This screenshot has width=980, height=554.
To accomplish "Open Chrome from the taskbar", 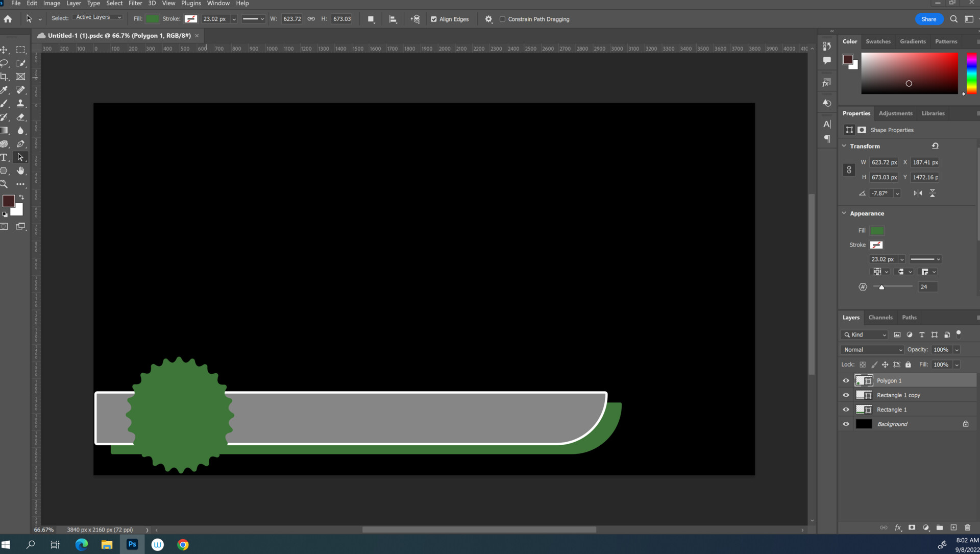I will point(183,544).
